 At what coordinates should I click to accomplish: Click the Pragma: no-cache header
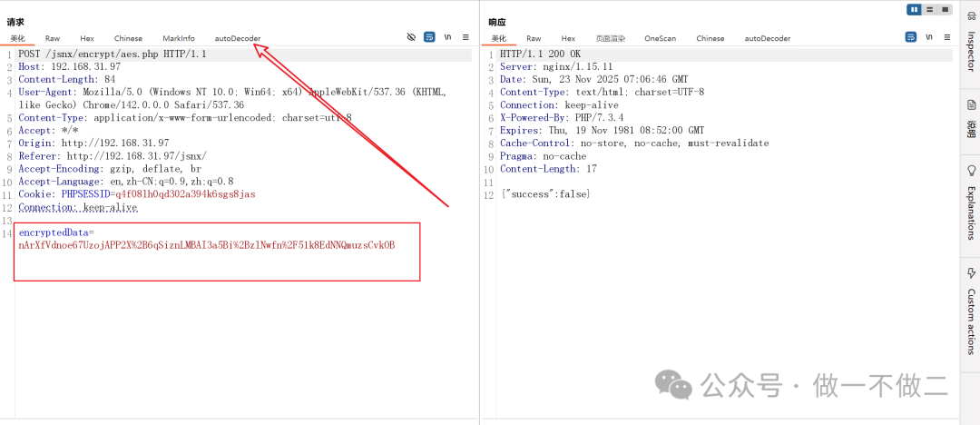coord(544,156)
